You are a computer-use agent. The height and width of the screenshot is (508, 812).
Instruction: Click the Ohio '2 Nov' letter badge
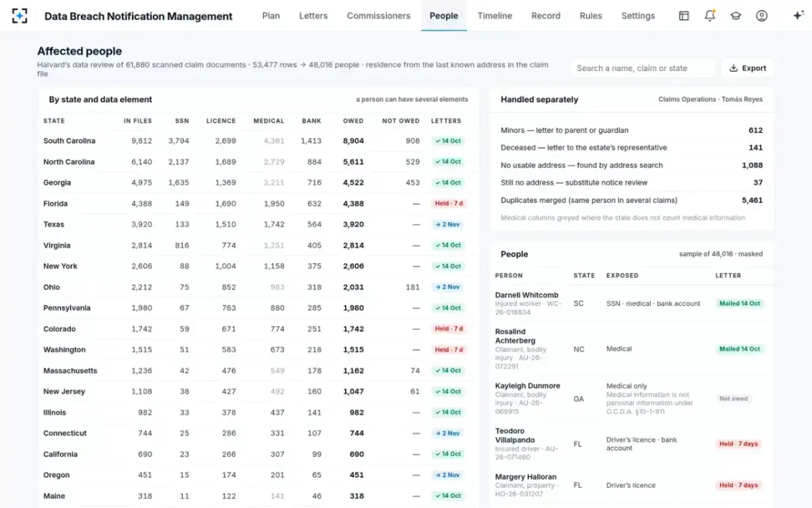tap(448, 287)
